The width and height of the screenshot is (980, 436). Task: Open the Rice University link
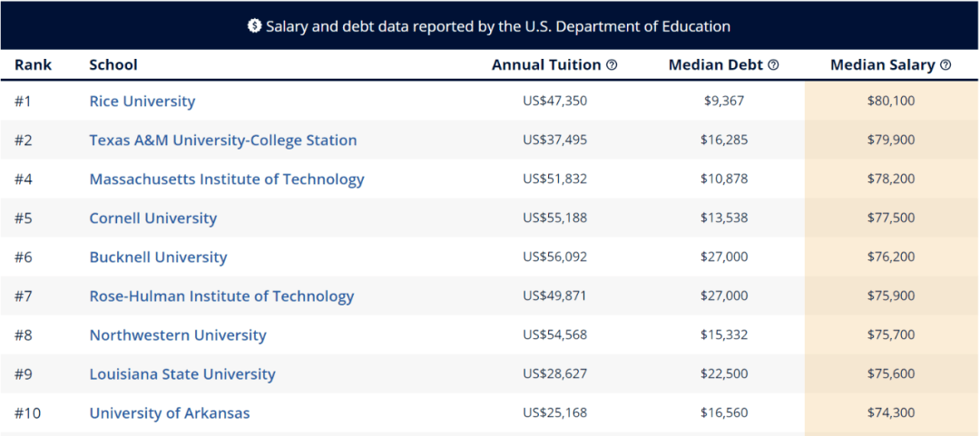pos(142,102)
